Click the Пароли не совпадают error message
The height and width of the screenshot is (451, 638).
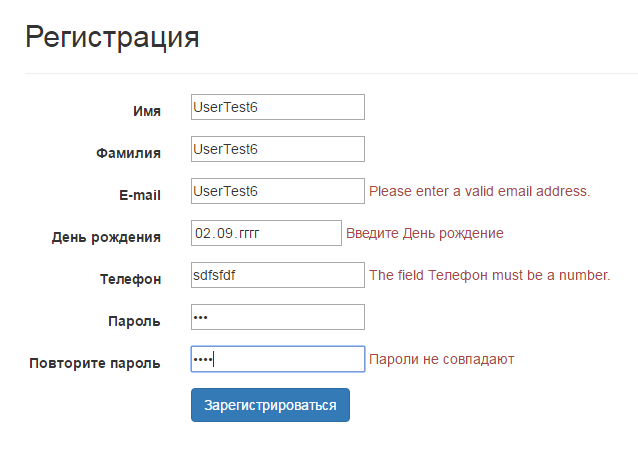pyautogui.click(x=441, y=359)
